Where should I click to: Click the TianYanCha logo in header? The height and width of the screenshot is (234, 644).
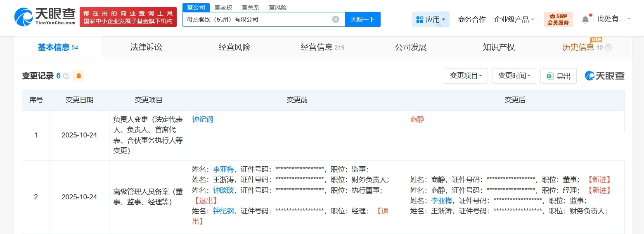tap(45, 17)
